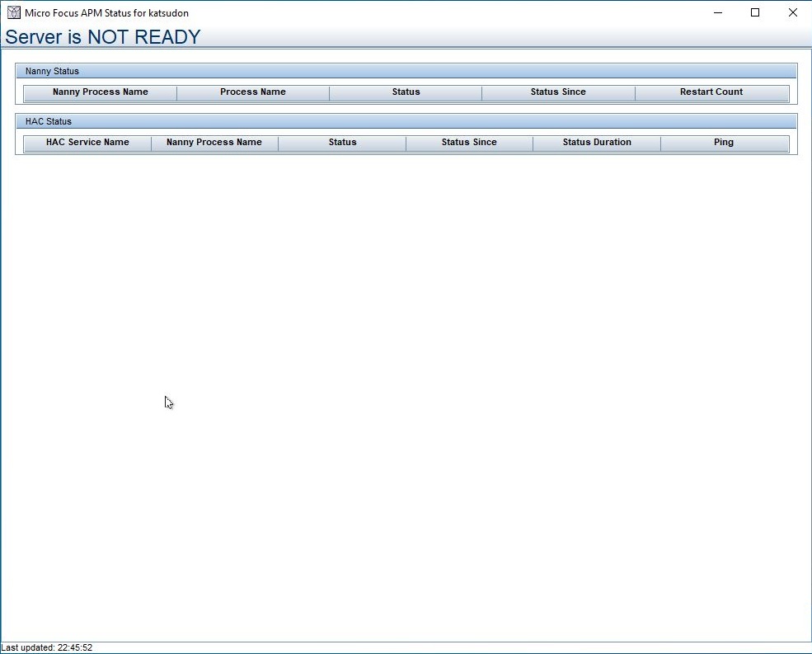812x654 pixels.
Task: Click the Restart Count column header
Action: [711, 92]
